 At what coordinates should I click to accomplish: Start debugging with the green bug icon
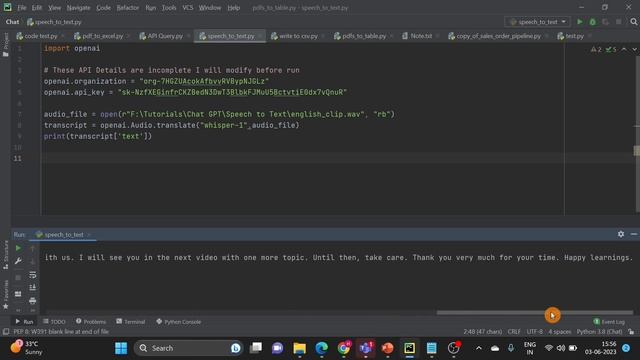[x=593, y=22]
